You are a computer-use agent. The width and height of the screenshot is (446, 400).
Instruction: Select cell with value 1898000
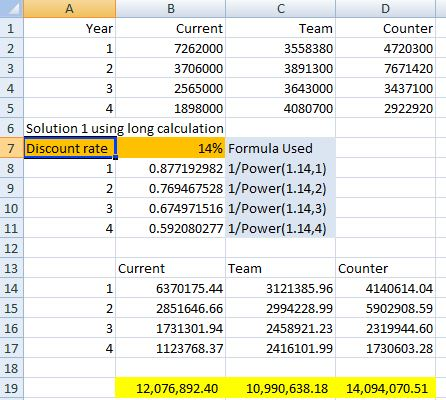171,108
